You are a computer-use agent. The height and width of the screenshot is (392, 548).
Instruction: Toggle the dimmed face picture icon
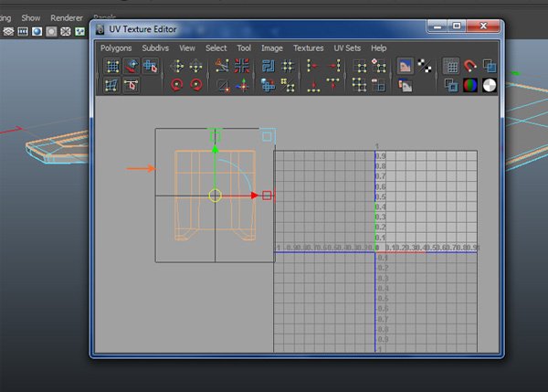(x=405, y=85)
